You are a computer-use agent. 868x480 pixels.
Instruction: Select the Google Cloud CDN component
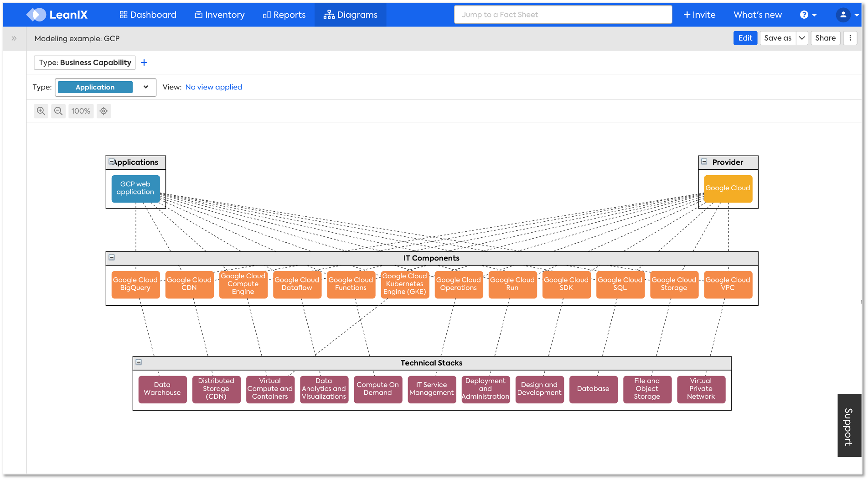point(189,284)
